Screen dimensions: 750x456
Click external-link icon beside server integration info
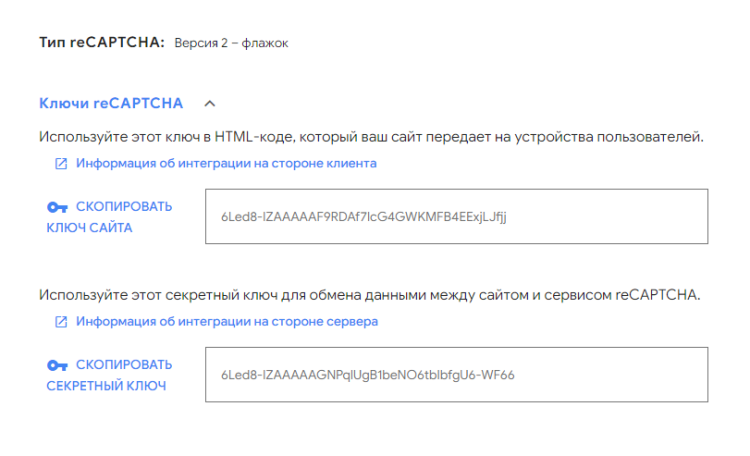point(61,322)
